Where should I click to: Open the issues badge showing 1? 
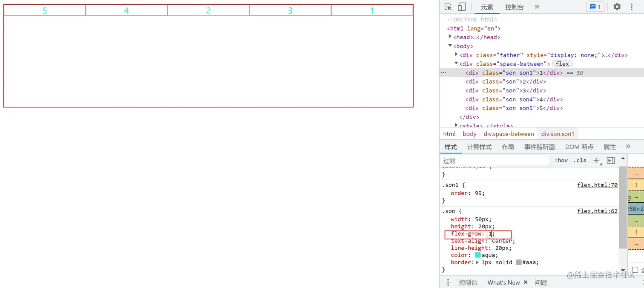pyautogui.click(x=595, y=7)
